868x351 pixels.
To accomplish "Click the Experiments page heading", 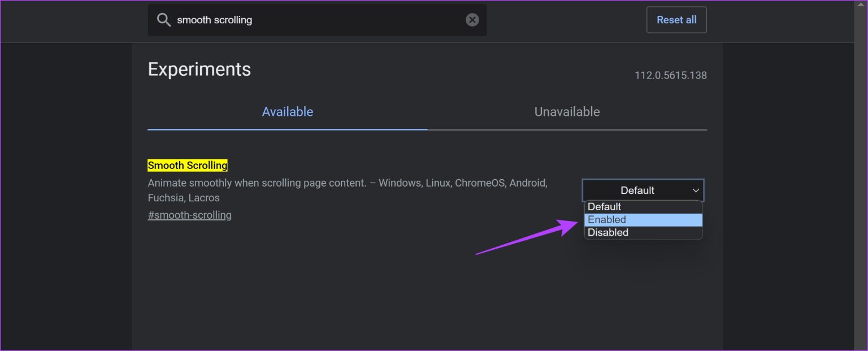I will (x=199, y=69).
